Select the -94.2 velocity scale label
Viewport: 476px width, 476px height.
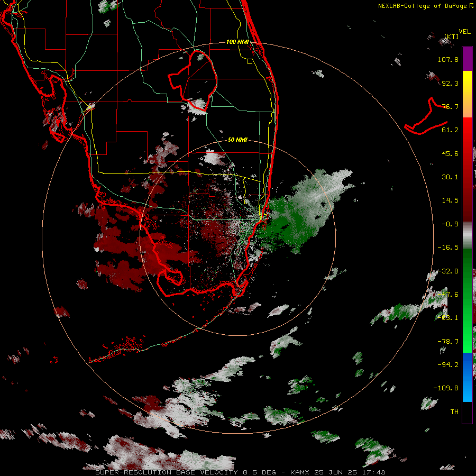(x=448, y=364)
